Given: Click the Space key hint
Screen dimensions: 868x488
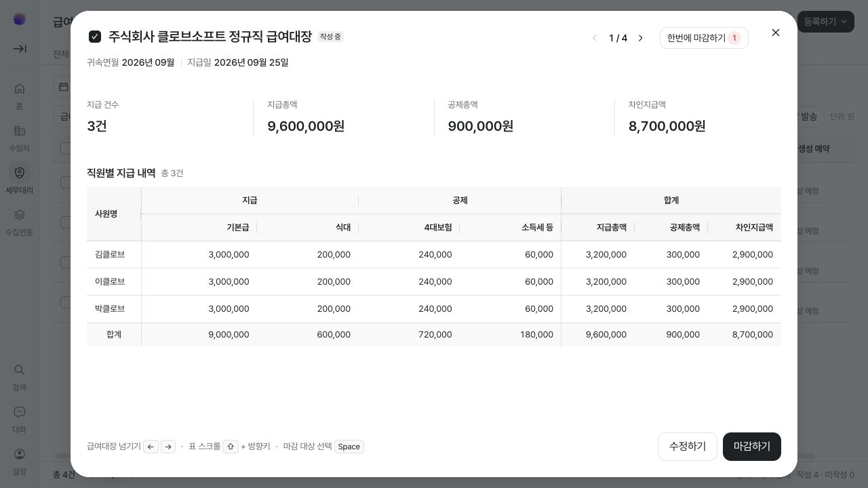Looking at the screenshot, I should pyautogui.click(x=349, y=447).
